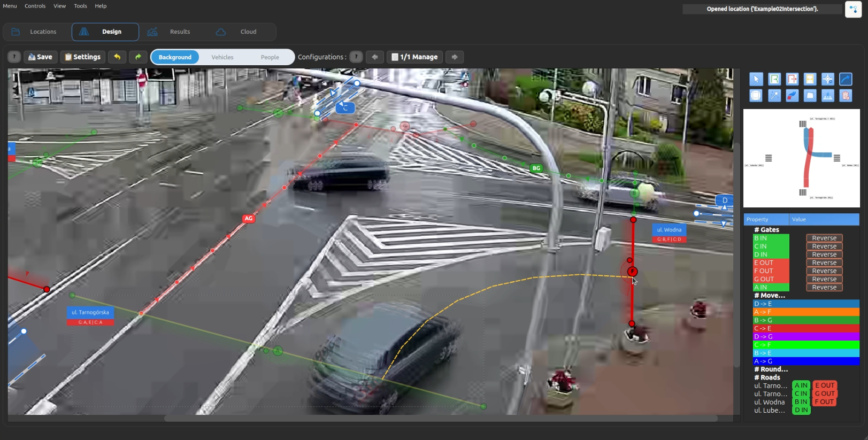This screenshot has width=868, height=440.
Task: Click the ul. Wodna label on map
Action: [x=669, y=230]
